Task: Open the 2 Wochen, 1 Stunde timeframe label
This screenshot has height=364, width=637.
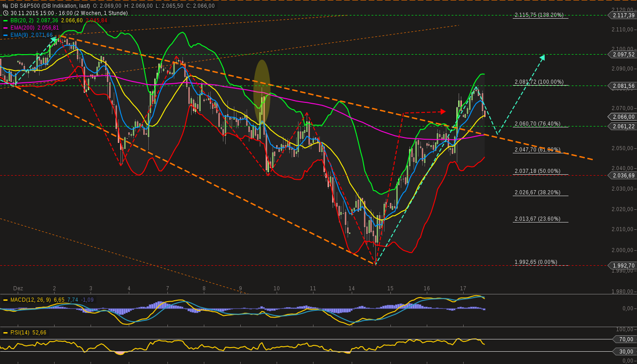Action: (101, 13)
